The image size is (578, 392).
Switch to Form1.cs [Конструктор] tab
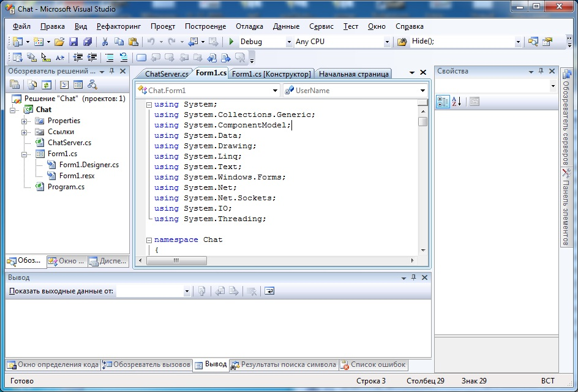coord(271,73)
